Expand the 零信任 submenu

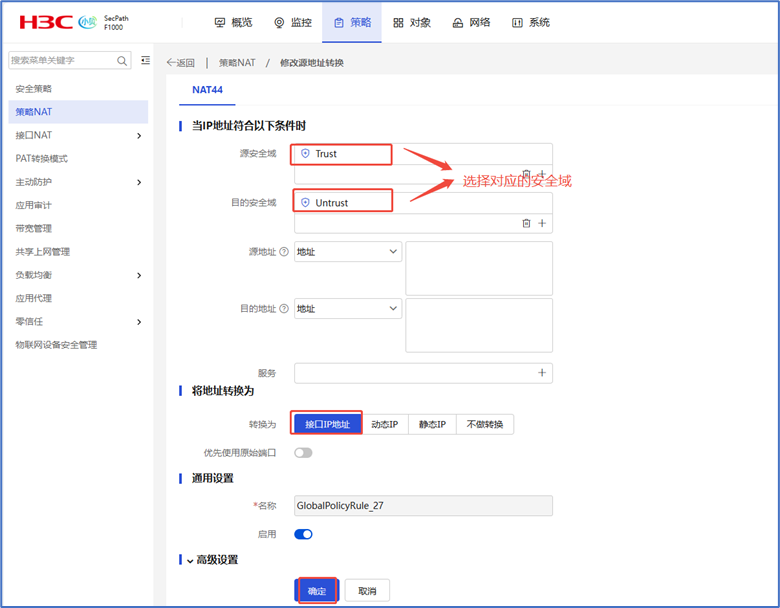tap(139, 322)
